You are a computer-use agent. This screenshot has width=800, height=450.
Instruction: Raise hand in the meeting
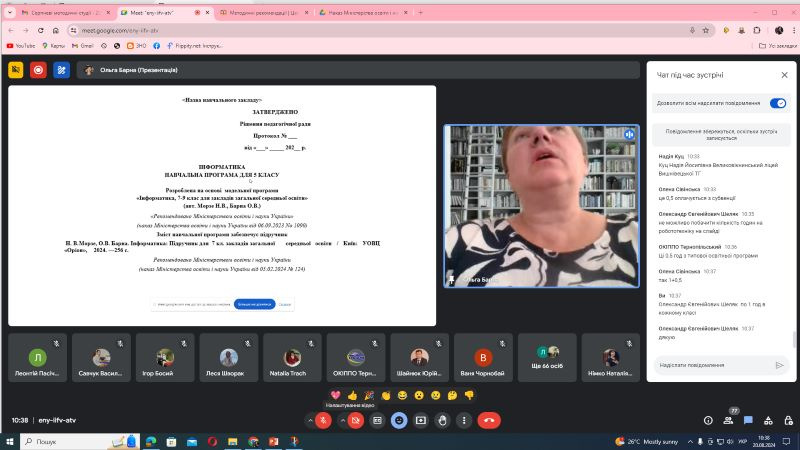pyautogui.click(x=442, y=420)
